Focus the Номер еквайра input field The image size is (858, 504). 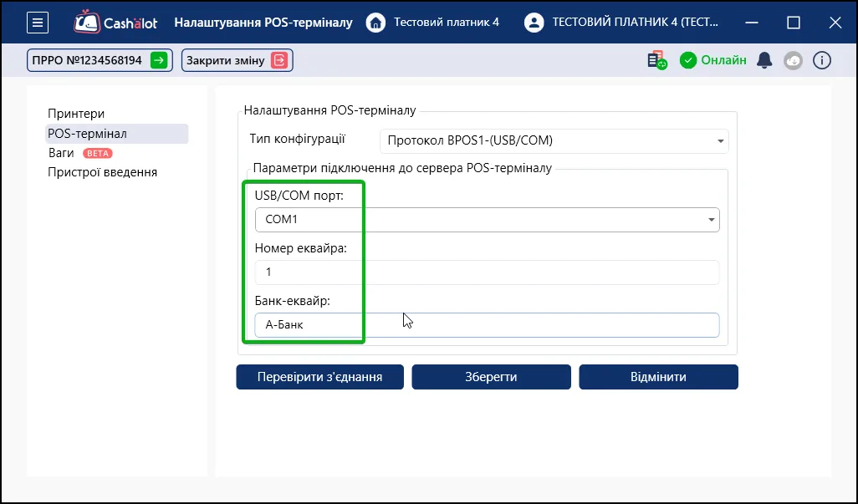coord(487,272)
